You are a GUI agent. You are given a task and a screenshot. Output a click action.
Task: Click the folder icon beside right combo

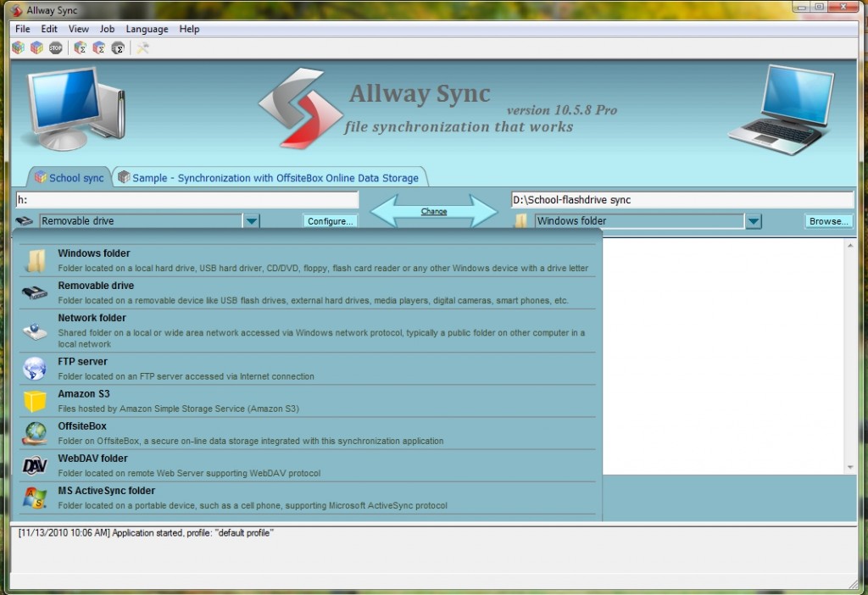[520, 221]
